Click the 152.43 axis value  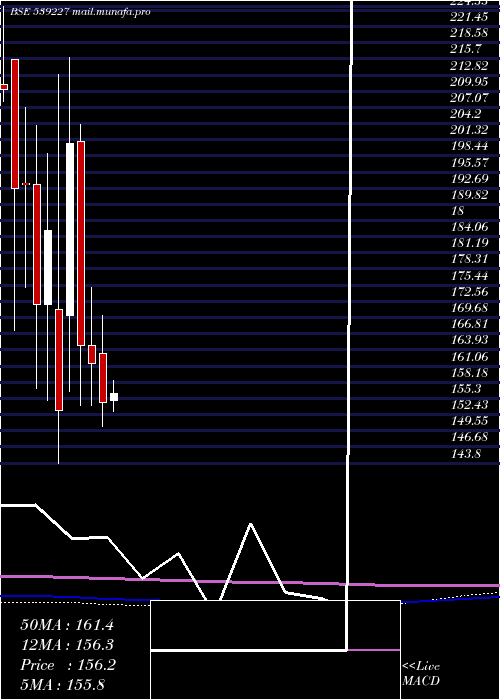pyautogui.click(x=469, y=404)
